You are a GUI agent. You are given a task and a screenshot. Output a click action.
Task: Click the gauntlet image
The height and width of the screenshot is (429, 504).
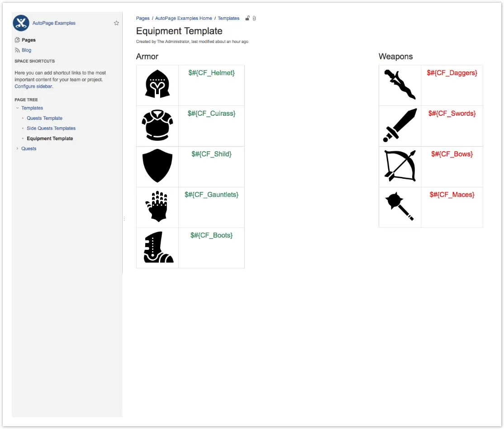coord(157,206)
